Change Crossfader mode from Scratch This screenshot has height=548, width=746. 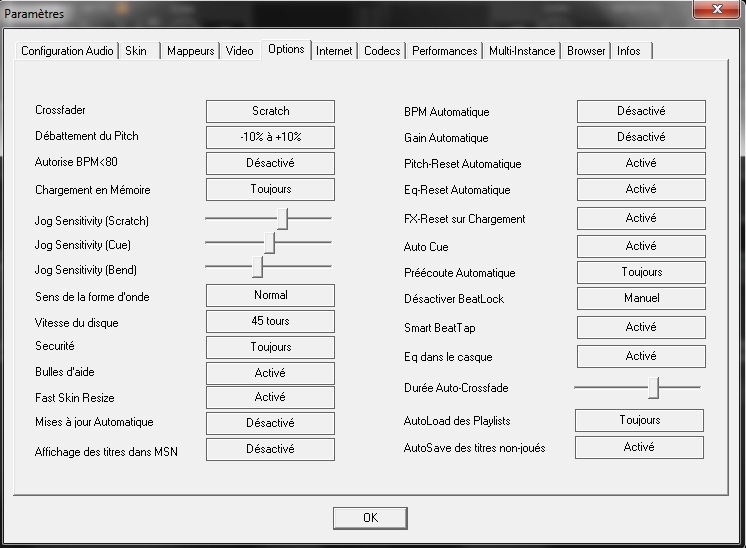point(270,112)
